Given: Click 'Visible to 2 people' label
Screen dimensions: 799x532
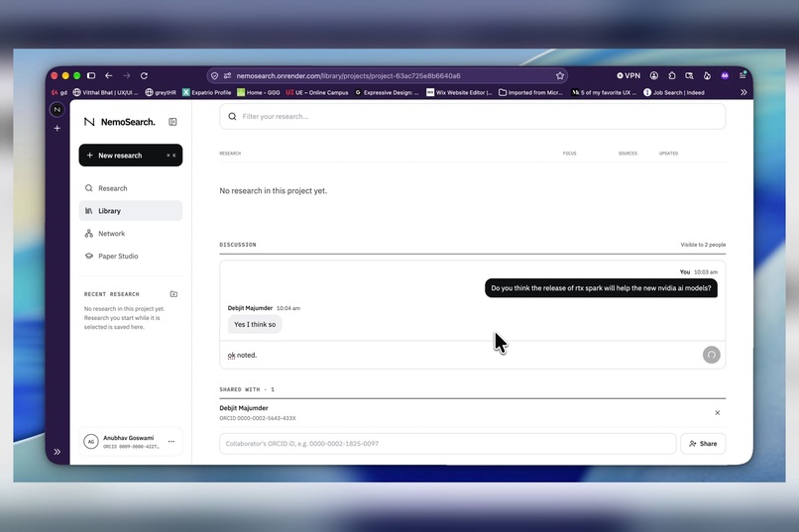Looking at the screenshot, I should [x=703, y=245].
